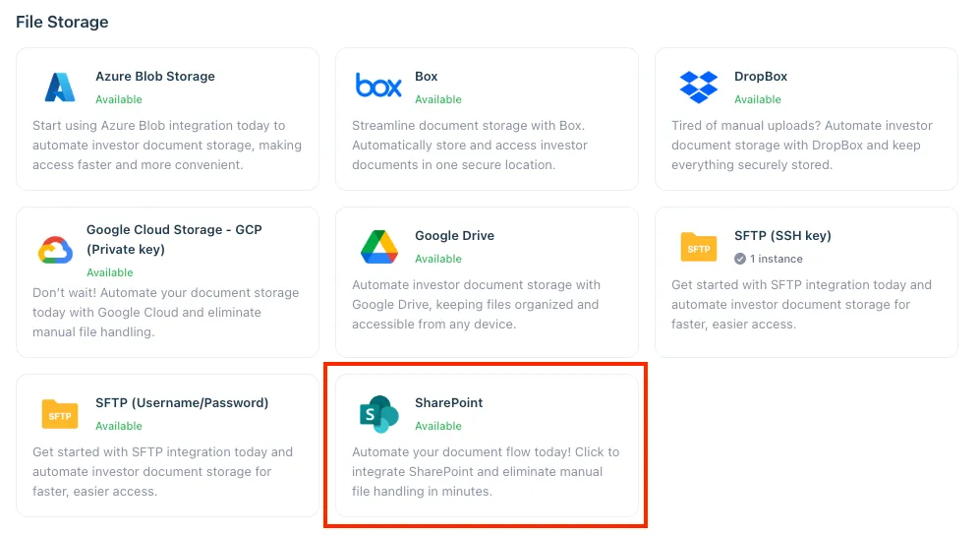Screen dimensions: 980x535
Task: Click the 1 instance label on SFTP (SSH key)
Action: [777, 259]
